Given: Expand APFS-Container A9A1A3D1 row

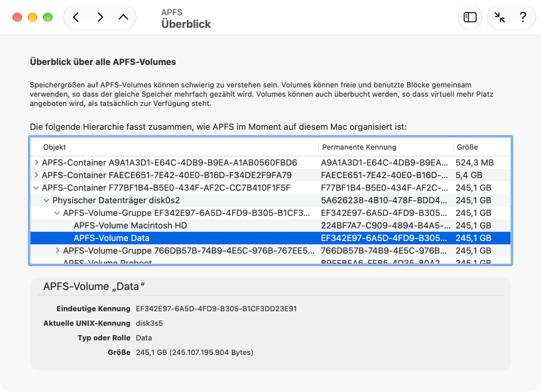Looking at the screenshot, I should (36, 162).
